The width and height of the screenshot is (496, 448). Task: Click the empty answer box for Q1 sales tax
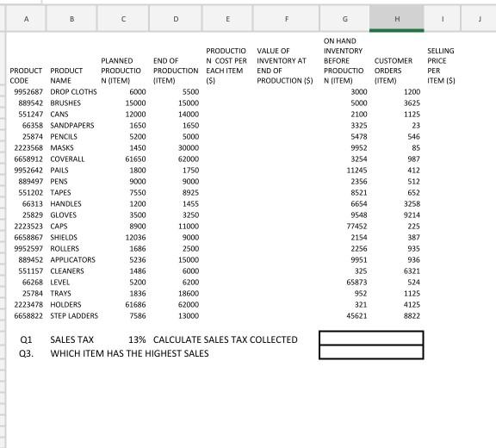tap(371, 338)
